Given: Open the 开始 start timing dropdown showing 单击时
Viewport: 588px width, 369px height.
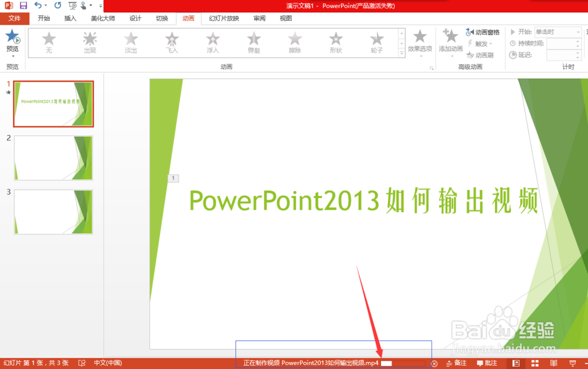Looking at the screenshot, I should (557, 32).
